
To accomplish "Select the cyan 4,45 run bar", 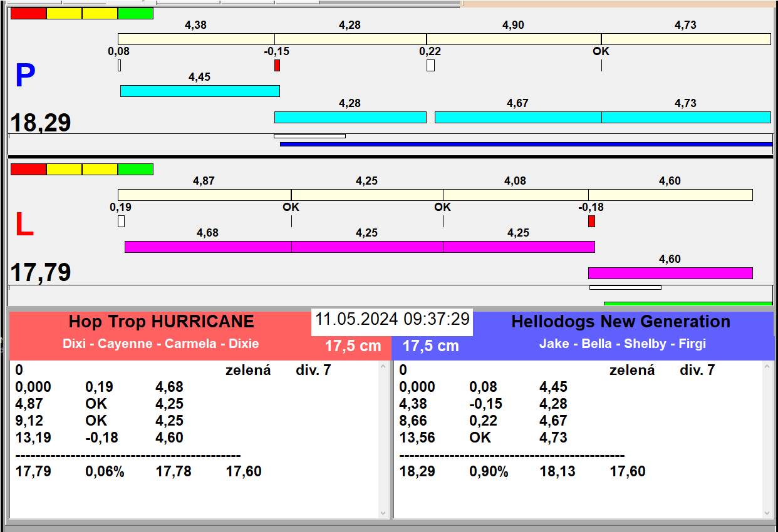I will point(199,91).
